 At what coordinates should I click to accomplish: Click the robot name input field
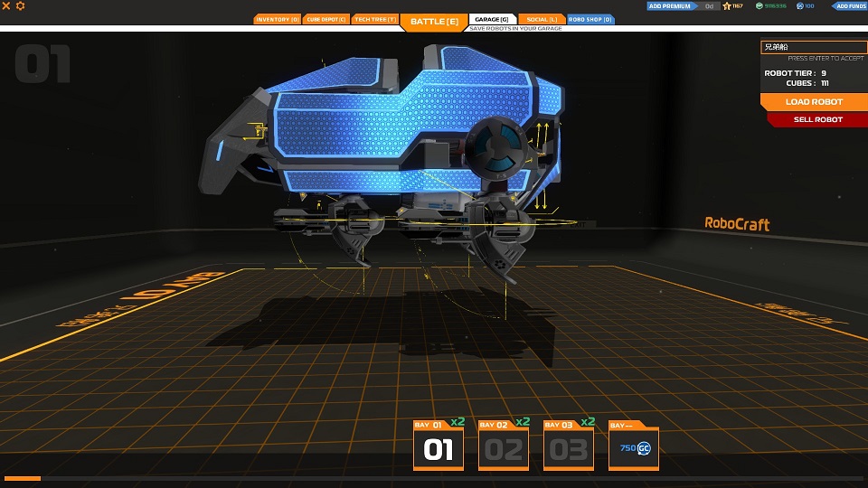pyautogui.click(x=814, y=47)
